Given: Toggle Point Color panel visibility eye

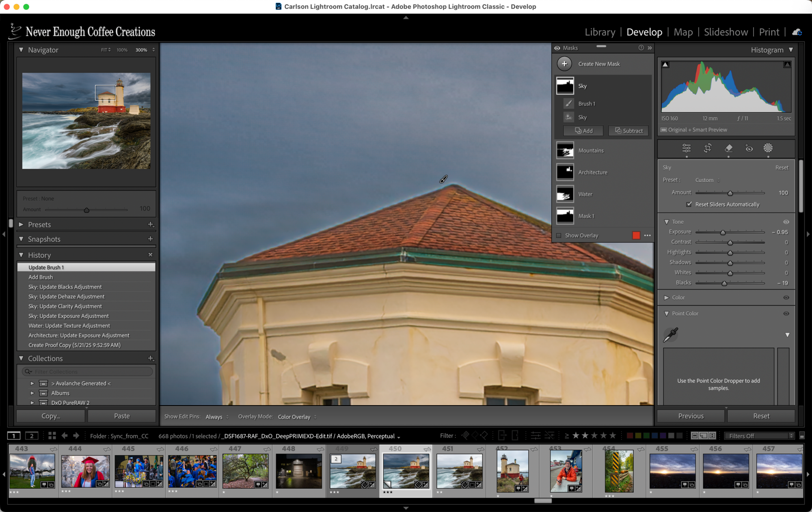Looking at the screenshot, I should point(786,314).
